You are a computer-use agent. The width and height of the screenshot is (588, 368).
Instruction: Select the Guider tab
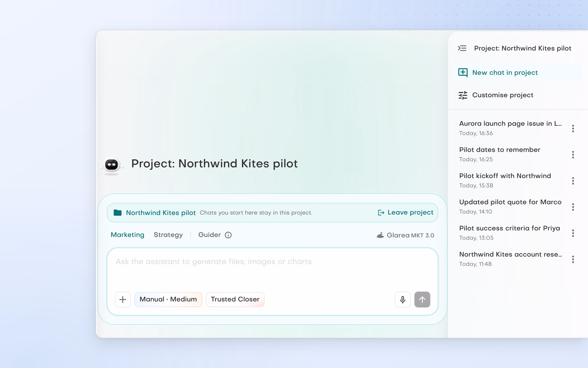(209, 235)
